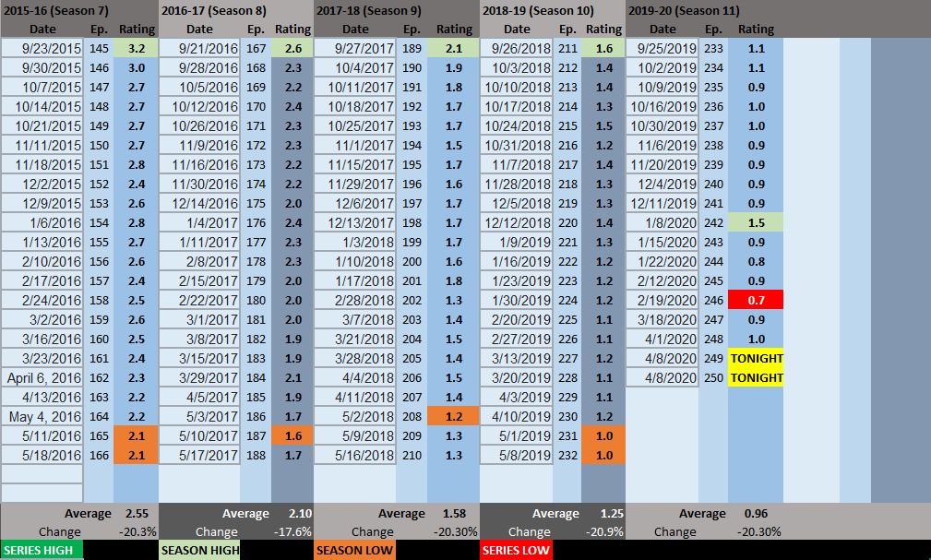Click the SEASON LOW label
The image size is (931, 560).
(x=354, y=550)
